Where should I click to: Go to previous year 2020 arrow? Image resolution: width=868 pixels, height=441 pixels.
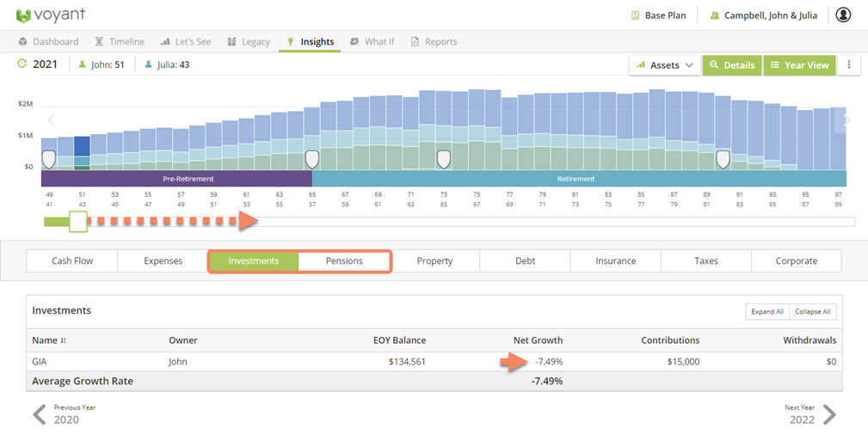[40, 415]
